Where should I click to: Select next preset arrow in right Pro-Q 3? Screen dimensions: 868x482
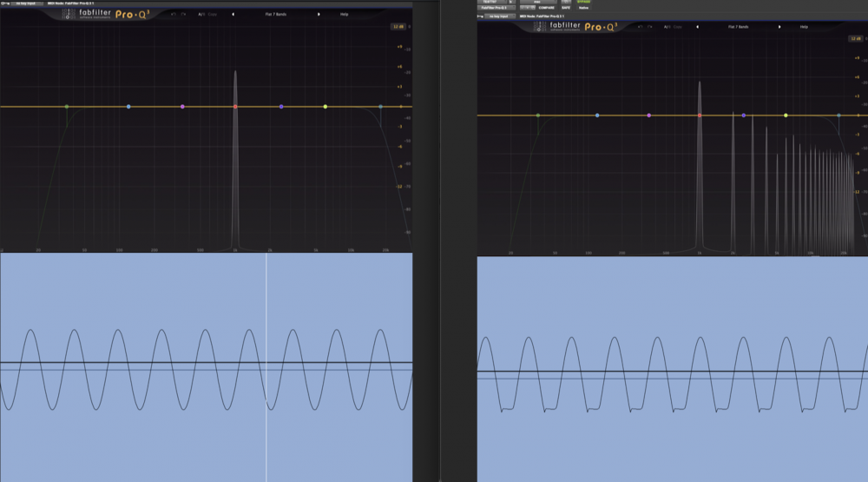pos(779,27)
